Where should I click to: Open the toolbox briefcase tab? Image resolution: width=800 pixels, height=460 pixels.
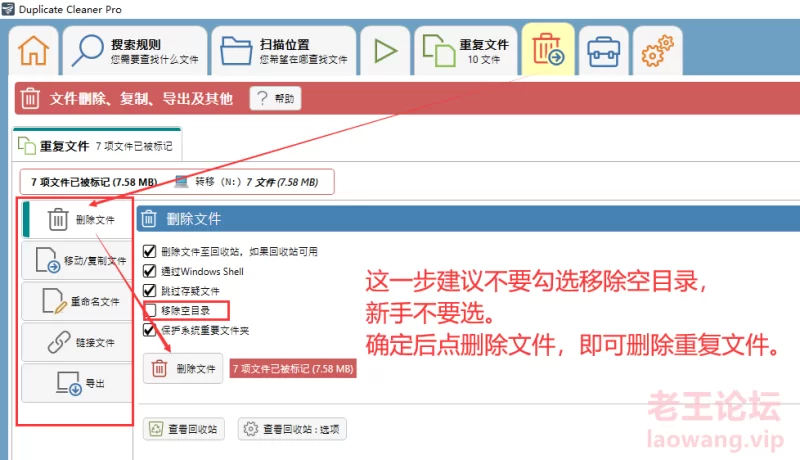604,50
